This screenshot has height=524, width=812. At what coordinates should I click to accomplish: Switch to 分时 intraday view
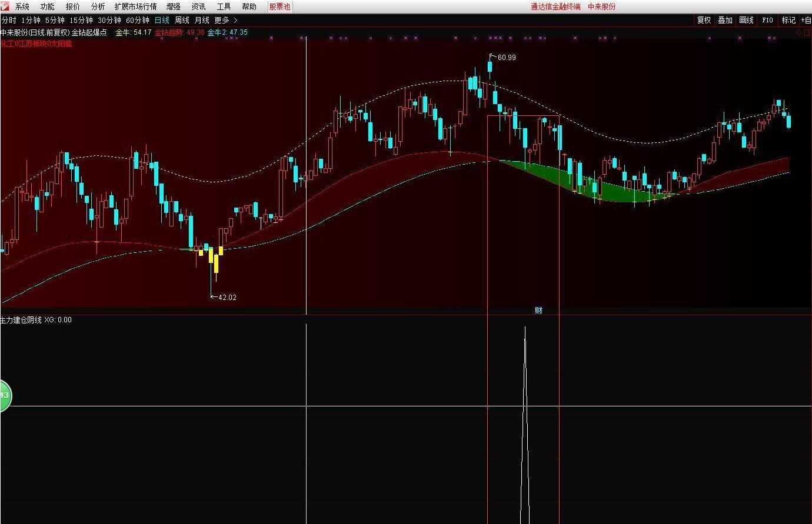pyautogui.click(x=9, y=20)
